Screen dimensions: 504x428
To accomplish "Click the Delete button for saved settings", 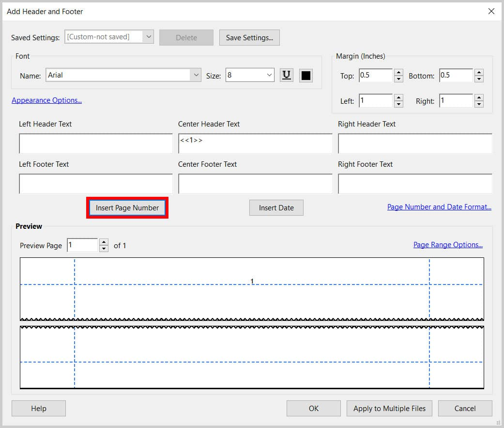I will (x=186, y=37).
